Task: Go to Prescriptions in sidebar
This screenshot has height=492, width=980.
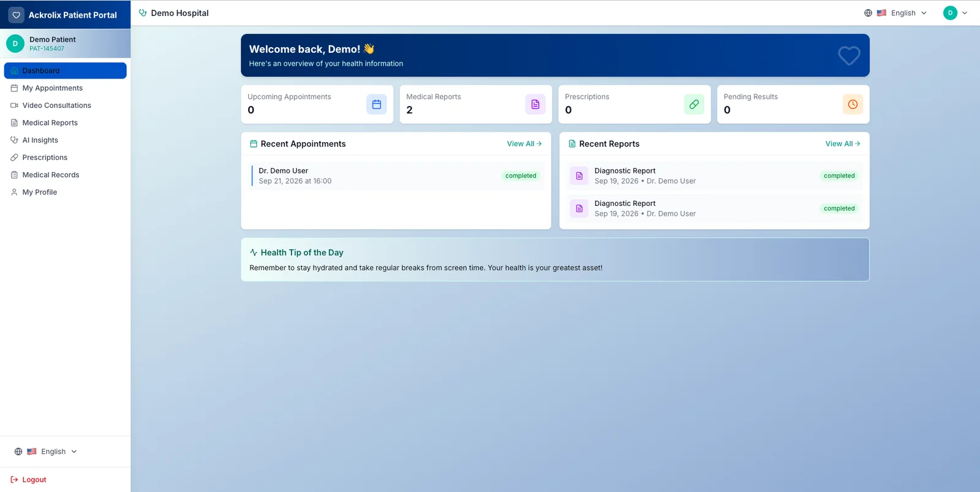Action: pos(66,157)
